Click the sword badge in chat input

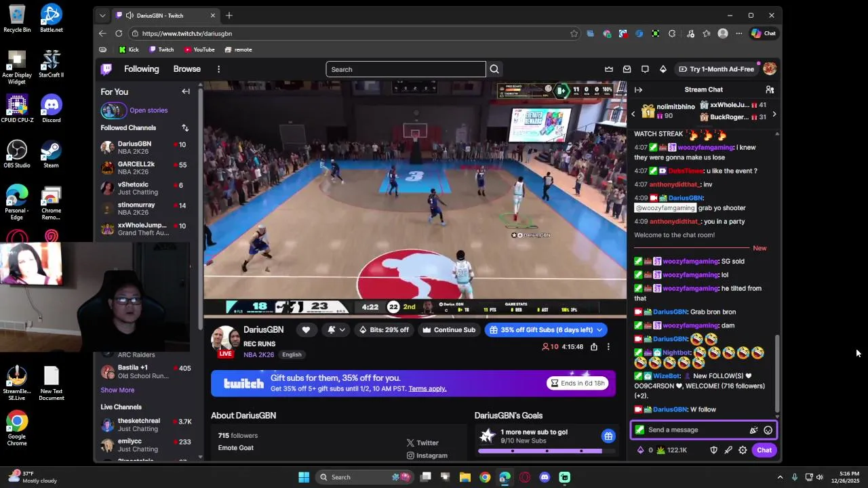coord(639,430)
